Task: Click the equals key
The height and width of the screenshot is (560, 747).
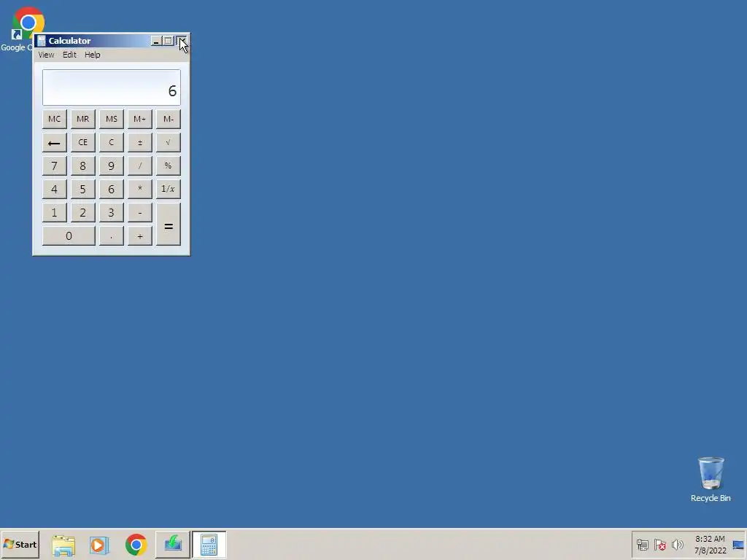Action: pos(169,225)
